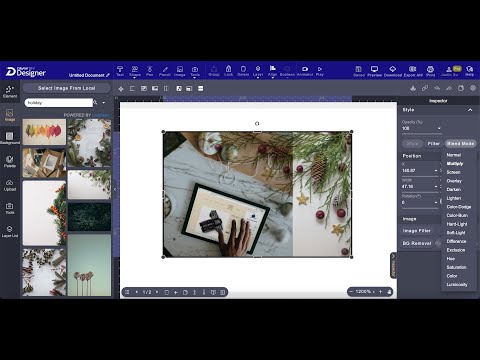Screen dimensions: 480x360
Task: Choose Saturation blend mode
Action: [x=456, y=267]
